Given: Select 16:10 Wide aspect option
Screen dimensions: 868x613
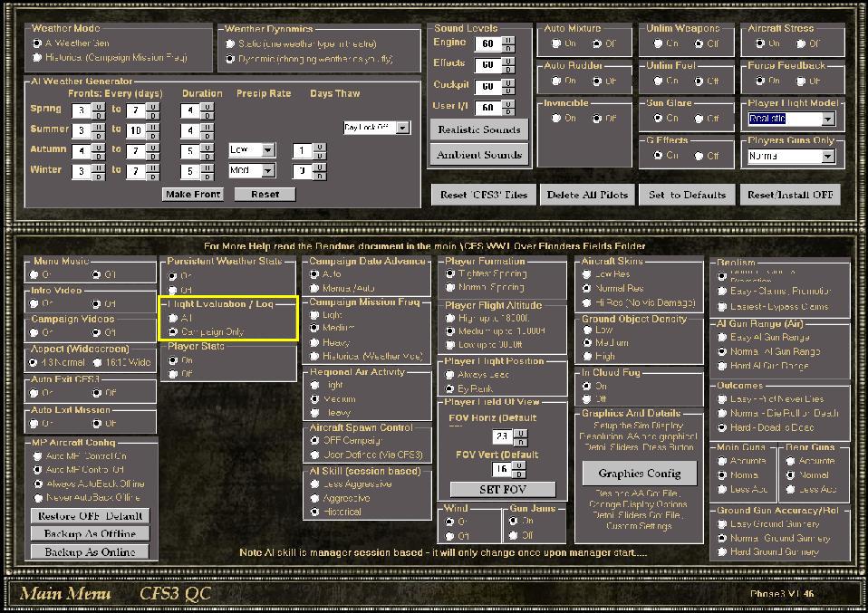Looking at the screenshot, I should pos(98,363).
